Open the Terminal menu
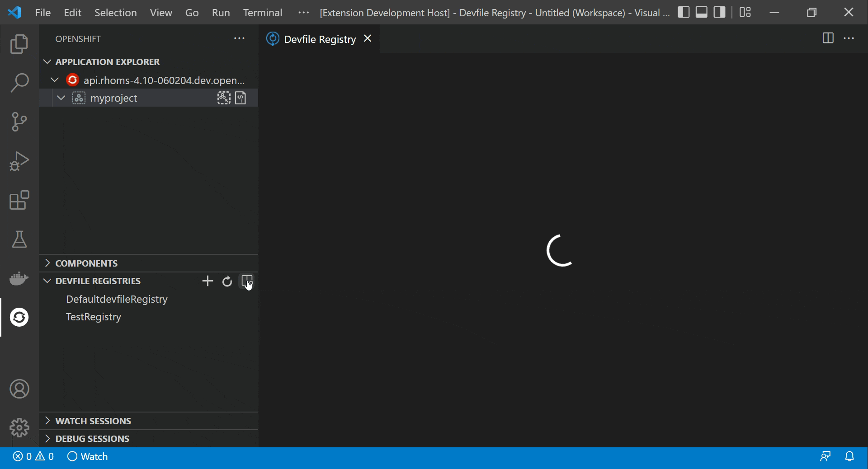Screen dimensions: 868x469 [262, 13]
